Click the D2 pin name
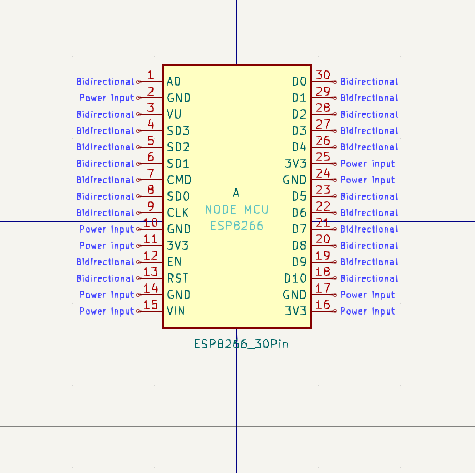 tap(299, 114)
